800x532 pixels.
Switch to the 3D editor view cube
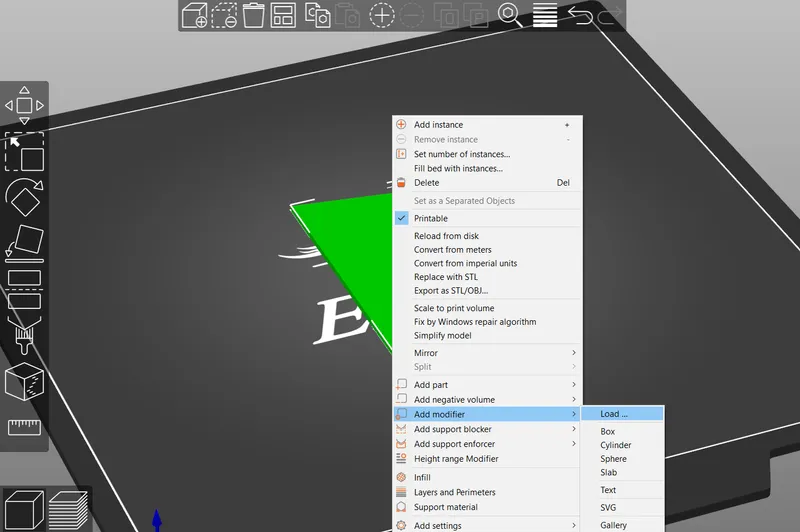(x=23, y=510)
